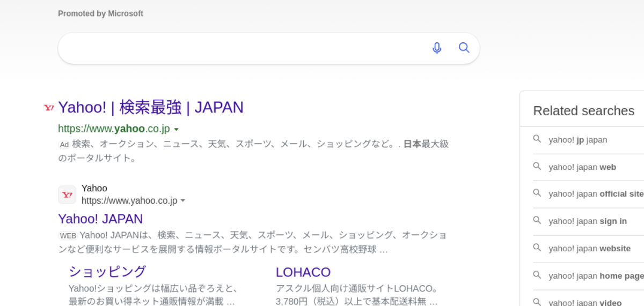
Task: Click the small Yahoo favicon beside the ad title
Action: coord(49,108)
